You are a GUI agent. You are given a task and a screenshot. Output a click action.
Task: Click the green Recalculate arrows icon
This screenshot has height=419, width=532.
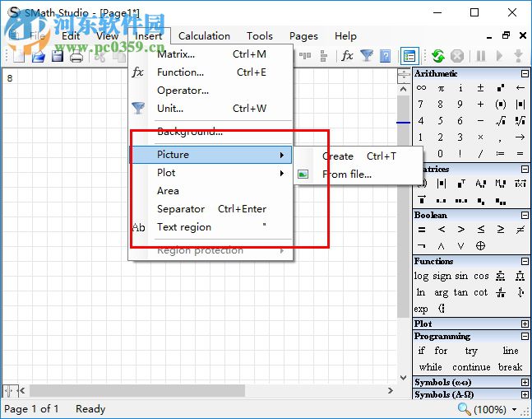point(438,56)
